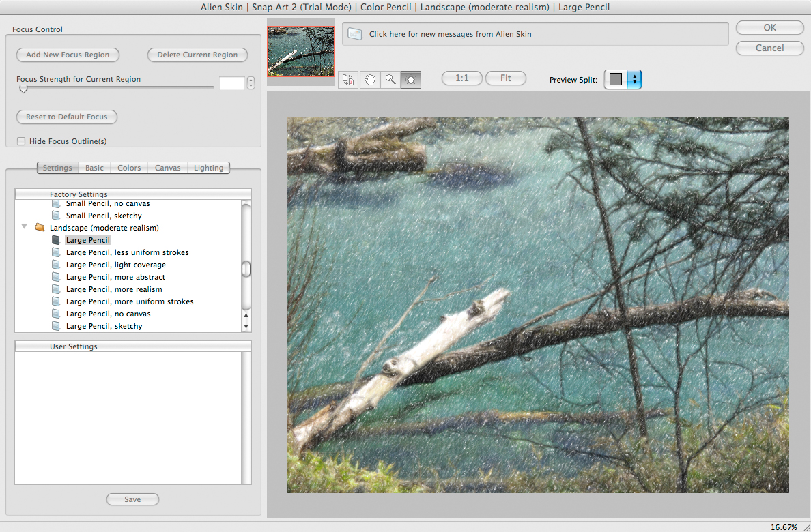
Task: Select the Zoom magnifier tool
Action: pos(390,79)
